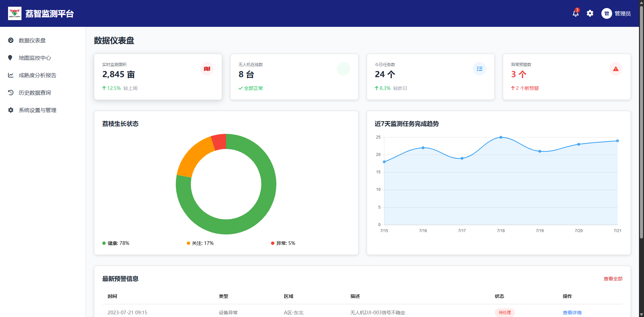Click the "无人机DJI-003信号不稳定" description cell
Screen dimensions: 644x317
(x=378, y=313)
